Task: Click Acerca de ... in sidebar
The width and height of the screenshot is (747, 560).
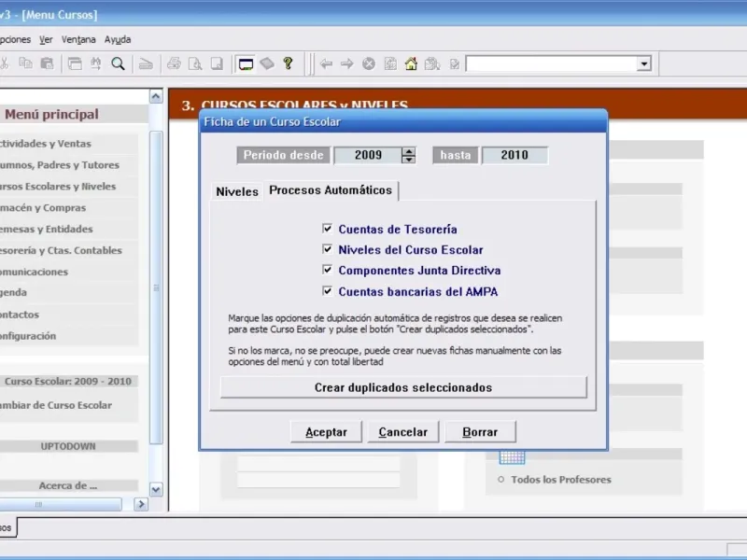Action: click(x=69, y=485)
